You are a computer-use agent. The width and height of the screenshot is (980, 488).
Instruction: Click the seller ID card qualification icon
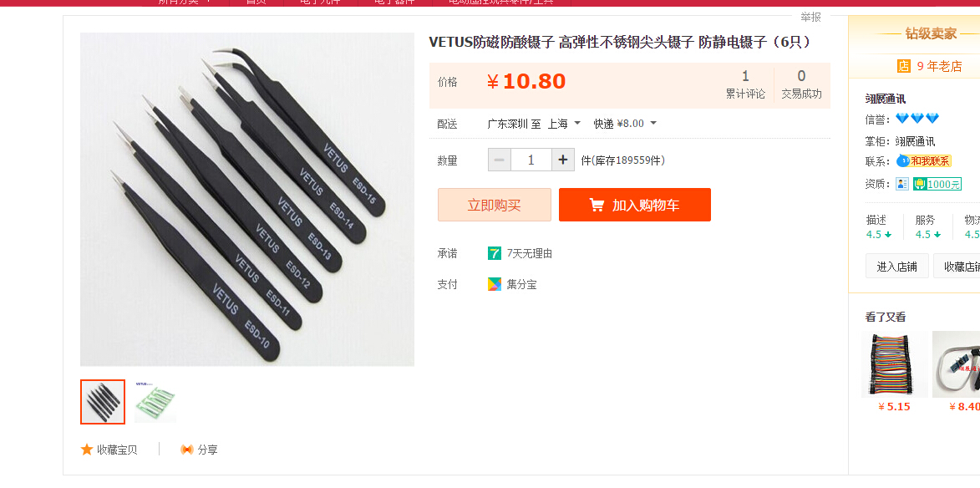(901, 184)
